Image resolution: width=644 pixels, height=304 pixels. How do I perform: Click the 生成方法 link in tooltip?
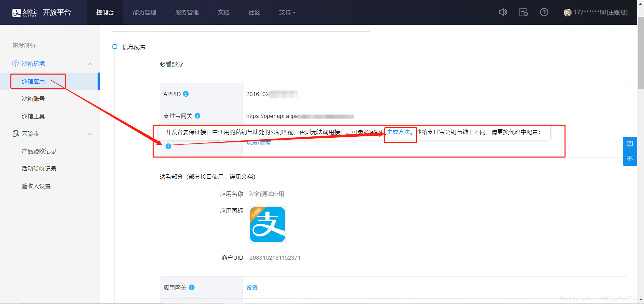398,132
